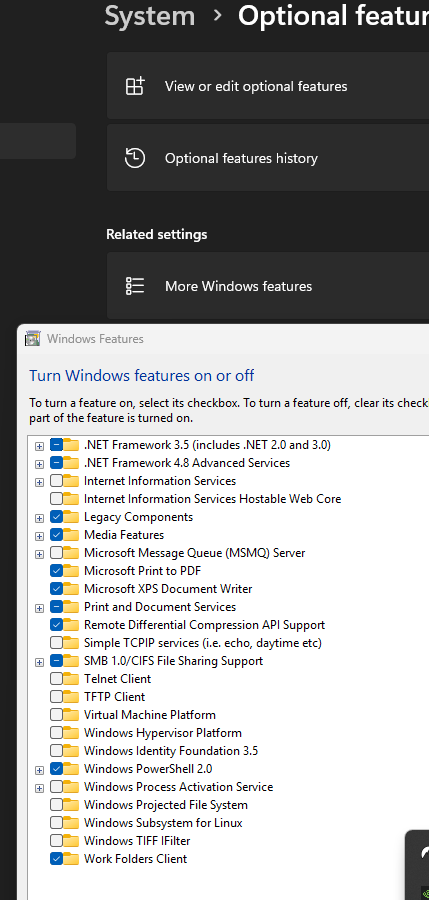Viewport: 429px width, 900px height.
Task: Expand Microsoft Message Queue (MSMQ) Server
Action: tap(39, 554)
